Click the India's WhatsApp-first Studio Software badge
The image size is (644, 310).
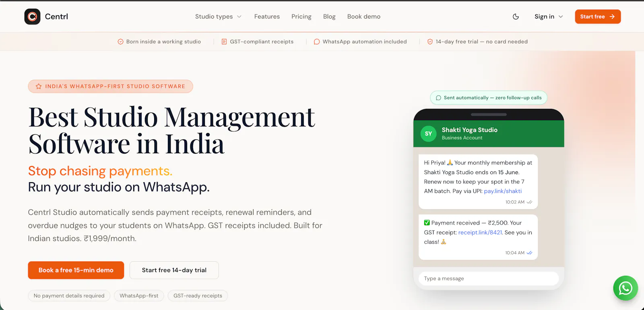click(x=110, y=86)
